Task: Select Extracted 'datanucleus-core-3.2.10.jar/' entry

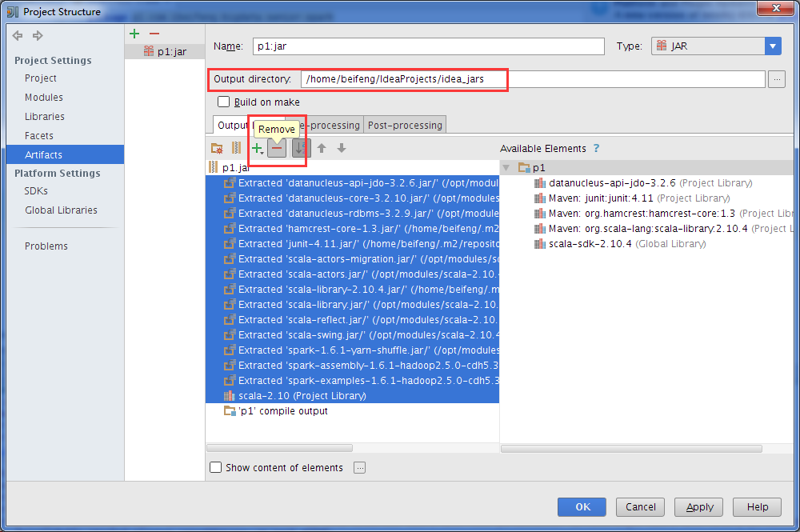Action: 352,198
